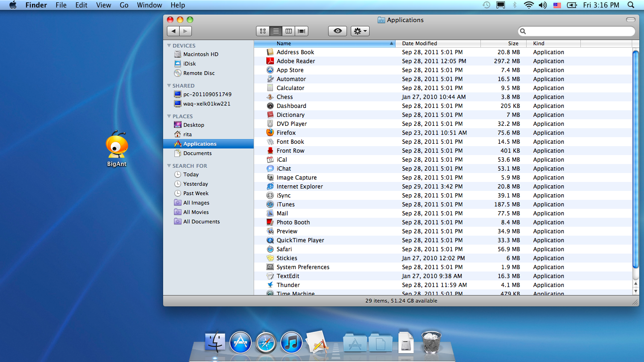644x362 pixels.
Task: Click the Finder search field
Action: coord(577,31)
